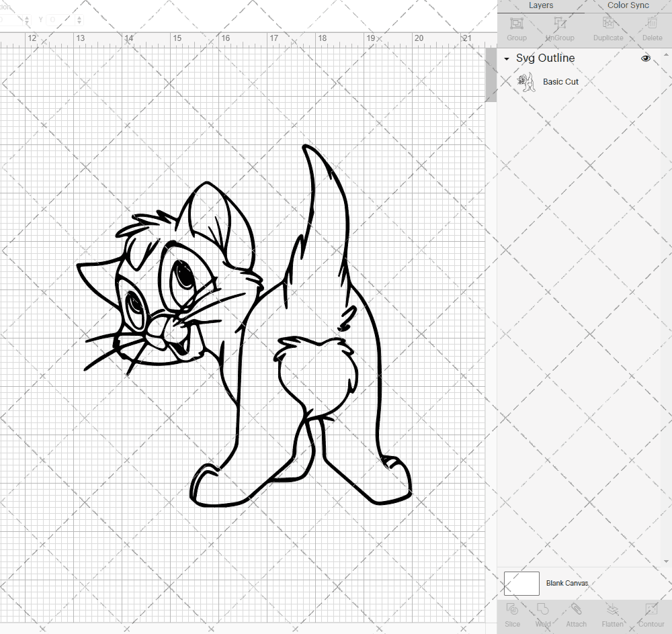Click the Y position stepper arrows
Image resolution: width=672 pixels, height=634 pixels.
click(79, 19)
